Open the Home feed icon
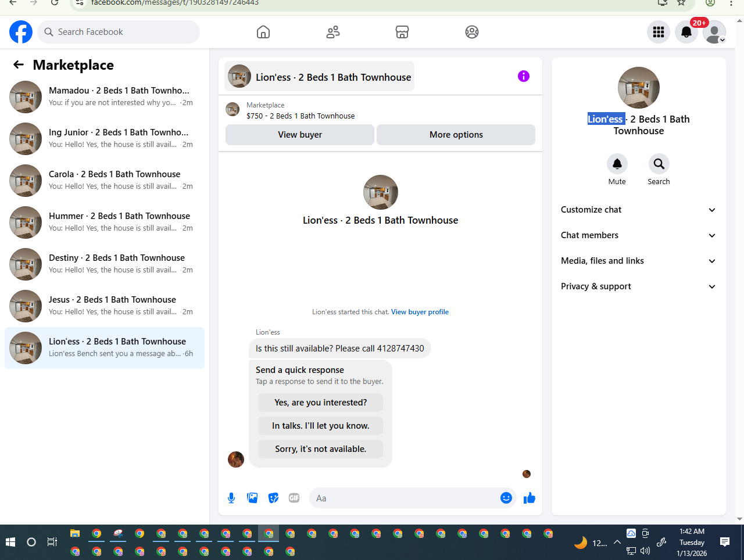Image resolution: width=744 pixels, height=560 pixels. click(263, 32)
